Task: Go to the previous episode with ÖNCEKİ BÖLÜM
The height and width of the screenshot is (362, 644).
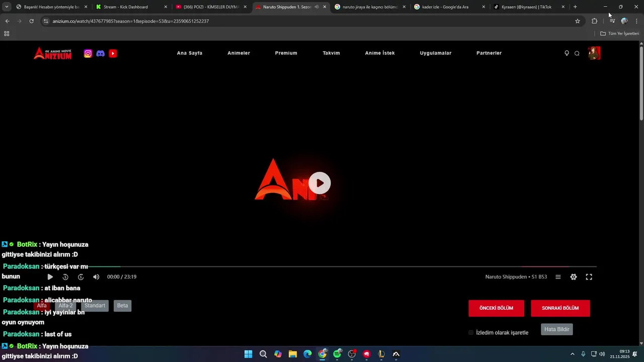Action: [x=496, y=308]
